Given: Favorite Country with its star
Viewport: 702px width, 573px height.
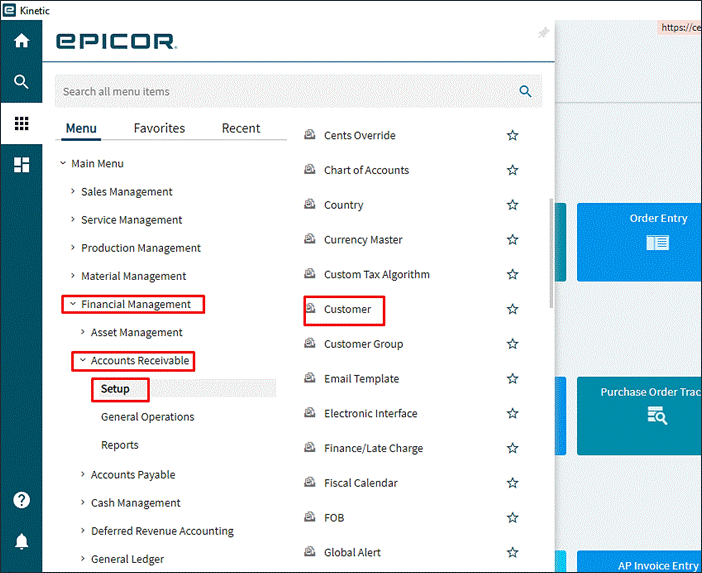Looking at the screenshot, I should (x=513, y=205).
